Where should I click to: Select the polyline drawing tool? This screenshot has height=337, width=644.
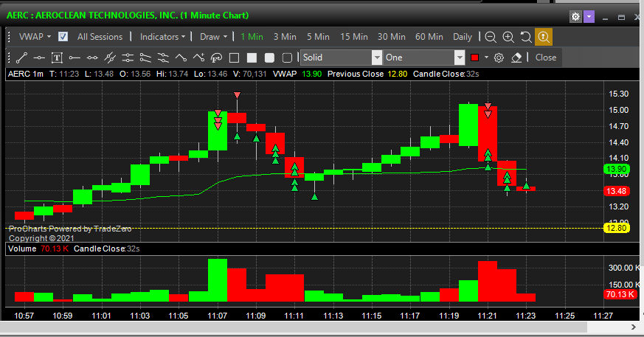pyautogui.click(x=181, y=58)
